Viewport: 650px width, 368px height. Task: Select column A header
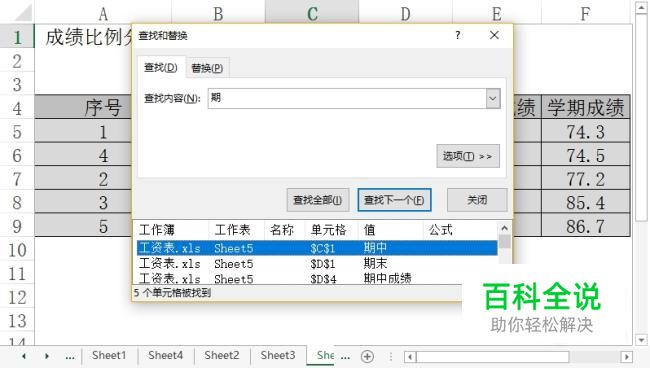tap(103, 14)
